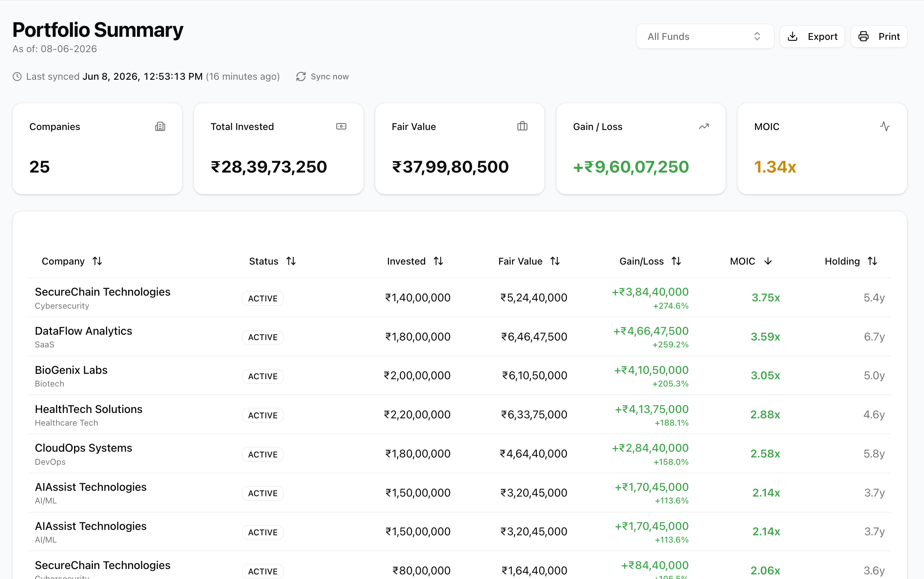Sort table by Company column header
The width and height of the screenshot is (924, 579).
coord(72,261)
